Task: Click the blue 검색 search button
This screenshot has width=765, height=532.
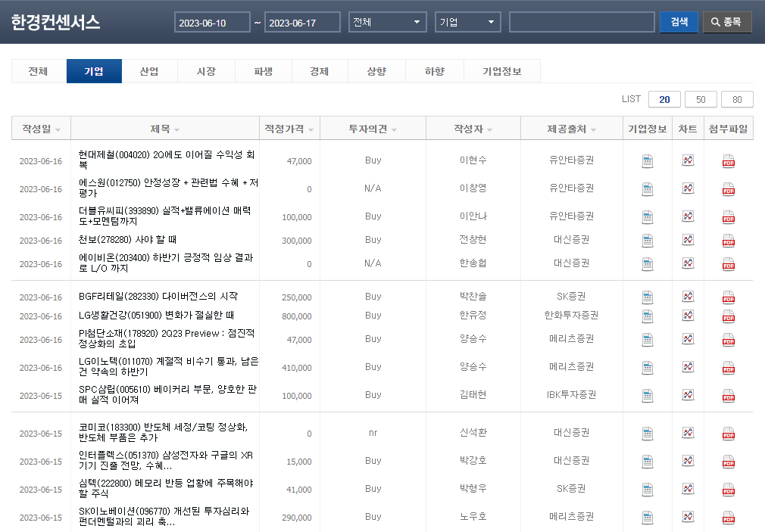Action: coord(679,22)
